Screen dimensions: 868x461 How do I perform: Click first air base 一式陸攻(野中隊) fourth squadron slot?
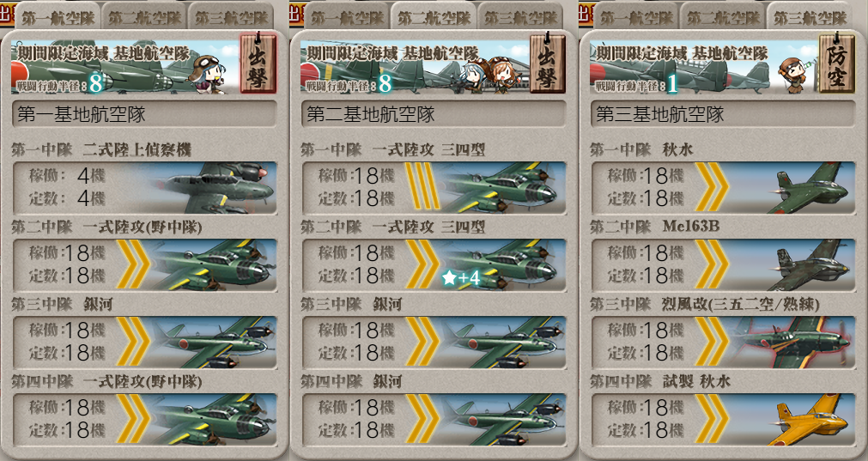pyautogui.click(x=144, y=420)
